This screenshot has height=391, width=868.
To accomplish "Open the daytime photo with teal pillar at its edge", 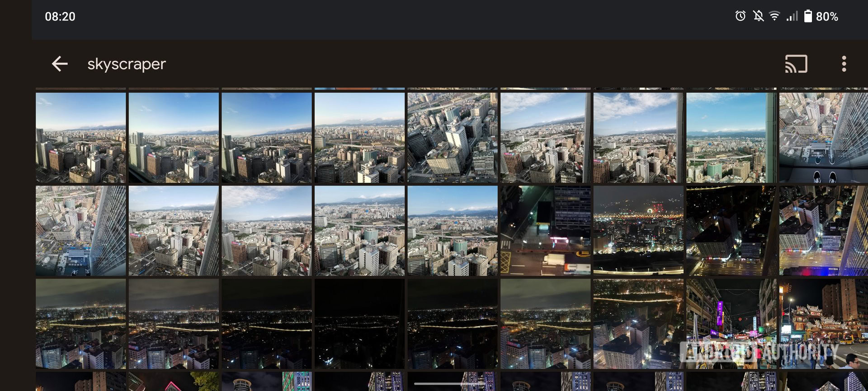I will (731, 138).
